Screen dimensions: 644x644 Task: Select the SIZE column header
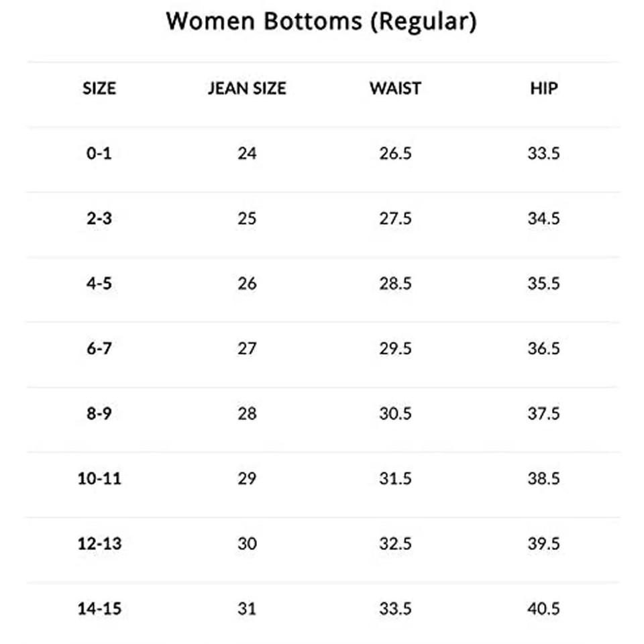(99, 89)
